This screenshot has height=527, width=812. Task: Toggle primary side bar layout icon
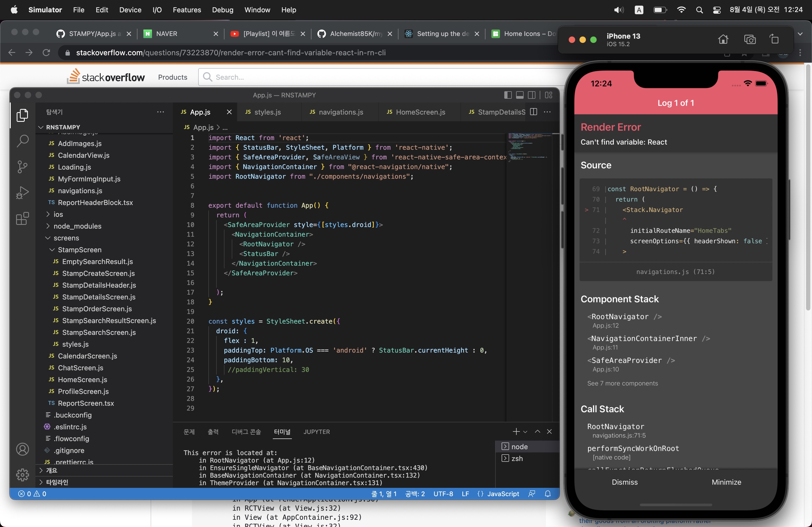[x=508, y=95]
